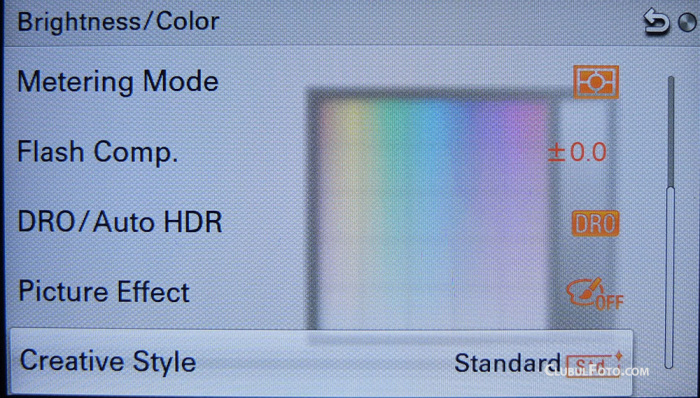Click the back arrow icon
This screenshot has height=398, width=700.
[x=657, y=23]
